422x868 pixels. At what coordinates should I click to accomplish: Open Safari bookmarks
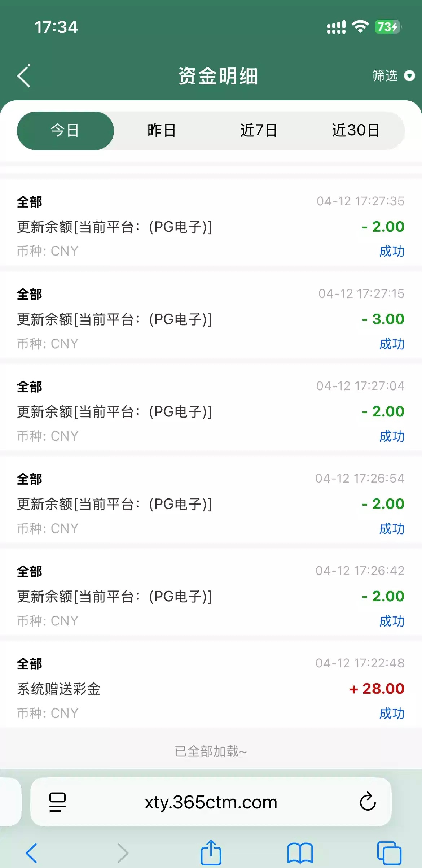tap(300, 853)
